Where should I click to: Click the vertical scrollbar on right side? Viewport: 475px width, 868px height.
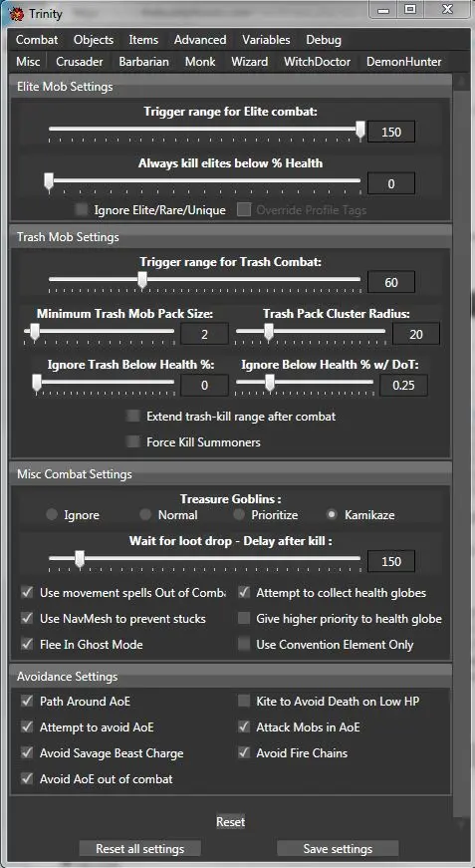point(459,451)
